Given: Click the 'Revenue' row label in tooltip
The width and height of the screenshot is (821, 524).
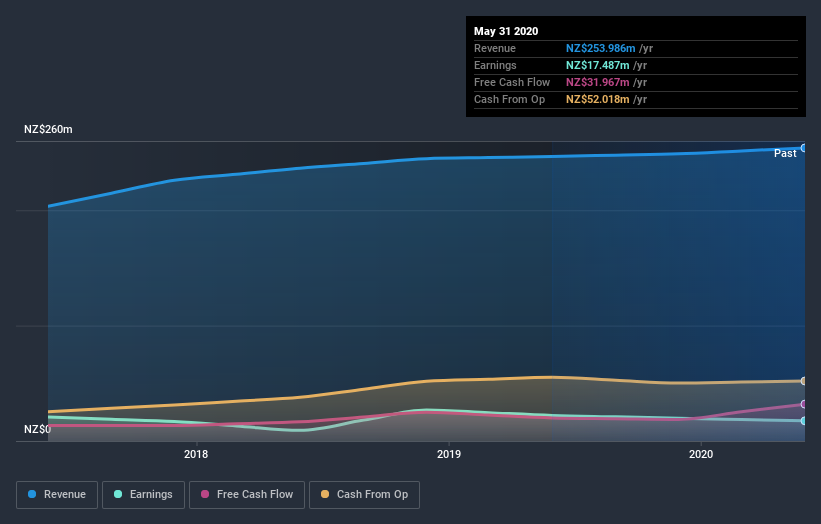Looking at the screenshot, I should (495, 48).
